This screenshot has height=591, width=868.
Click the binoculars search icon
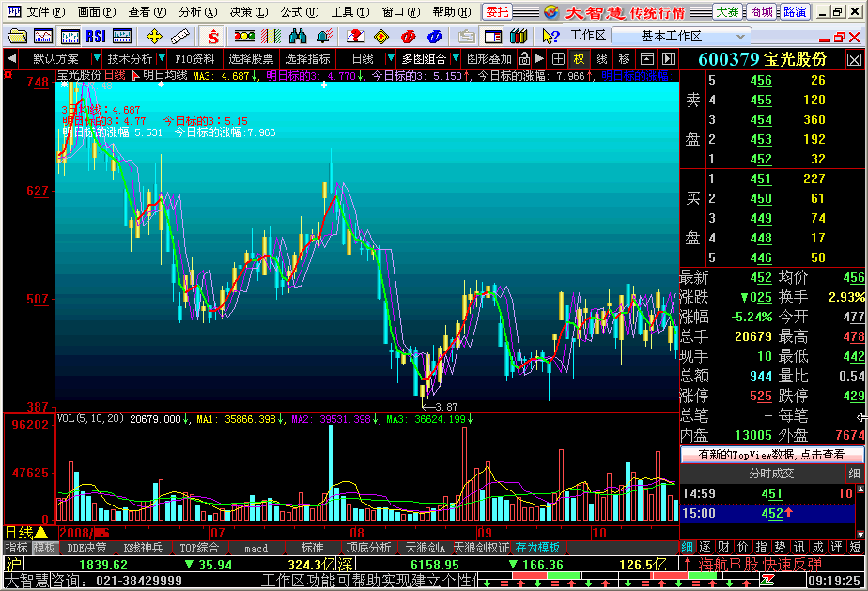point(297,37)
